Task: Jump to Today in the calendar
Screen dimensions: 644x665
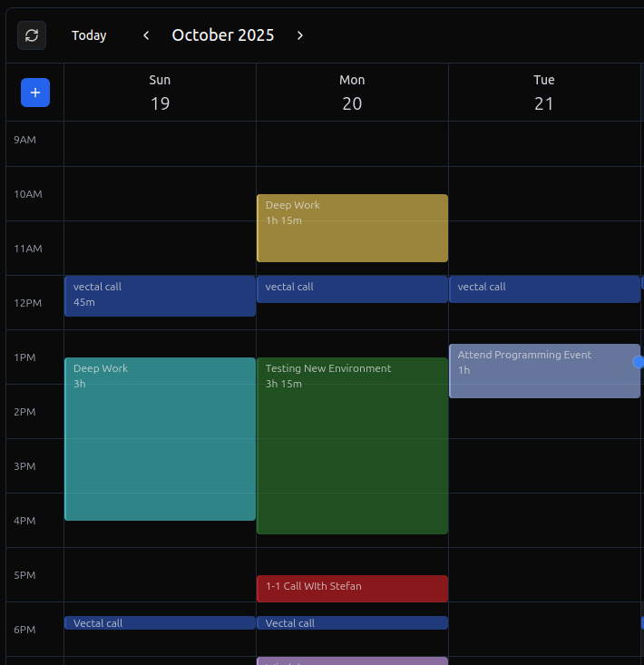Action: (x=89, y=35)
